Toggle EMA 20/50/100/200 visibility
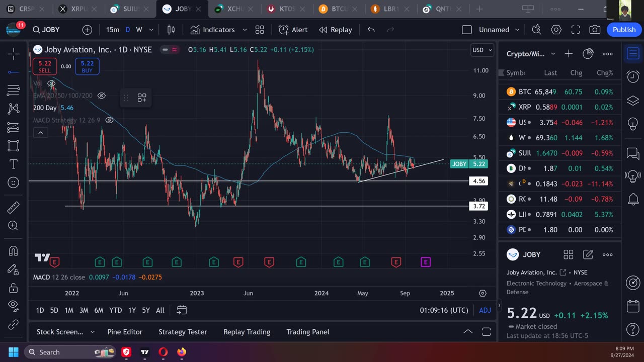 point(101,96)
